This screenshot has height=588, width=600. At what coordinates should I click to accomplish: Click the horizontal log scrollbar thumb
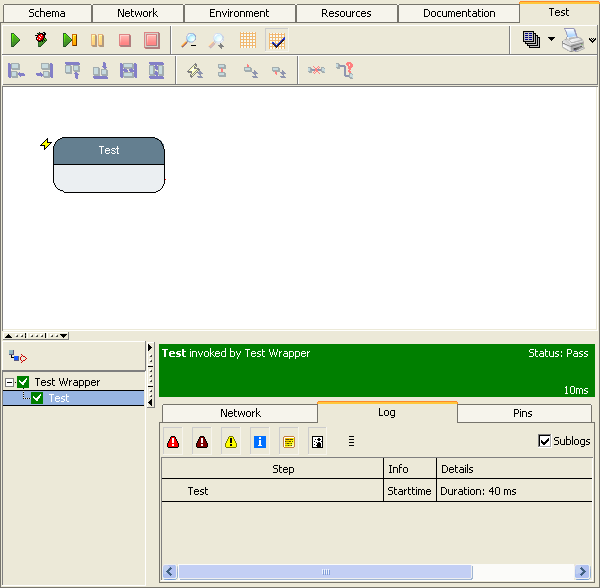tap(325, 572)
